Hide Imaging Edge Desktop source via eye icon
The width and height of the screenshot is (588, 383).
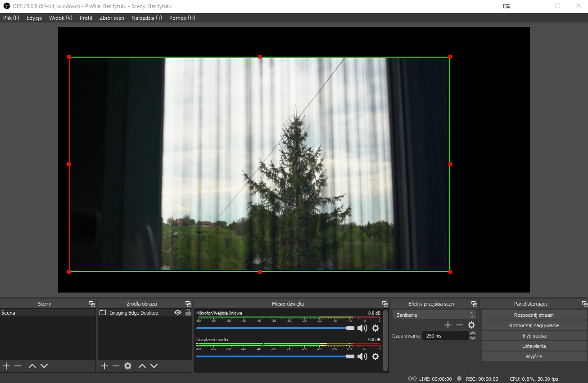coord(178,313)
